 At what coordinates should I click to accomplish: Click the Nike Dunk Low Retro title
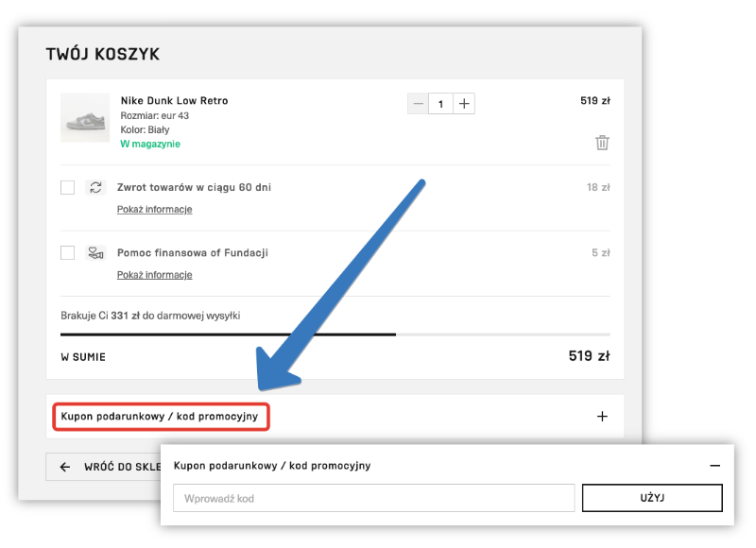[x=174, y=101]
